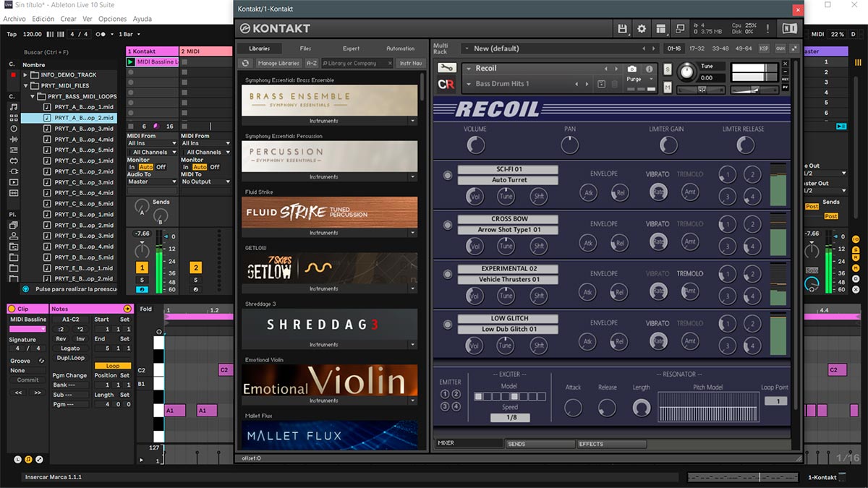Expand the INFO_DEMO_TRACK folder

tap(25, 74)
